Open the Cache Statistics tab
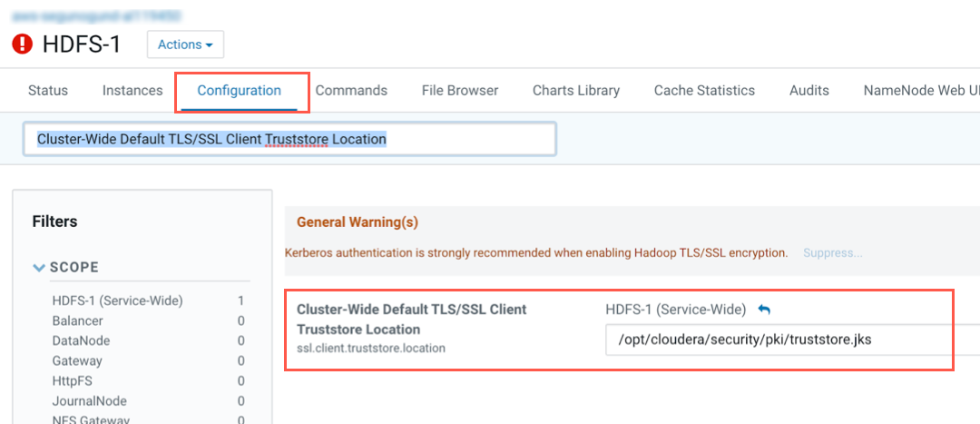 [704, 90]
